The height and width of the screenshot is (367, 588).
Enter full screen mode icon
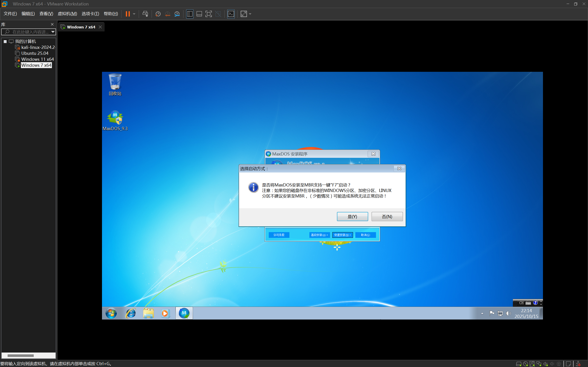(x=209, y=14)
